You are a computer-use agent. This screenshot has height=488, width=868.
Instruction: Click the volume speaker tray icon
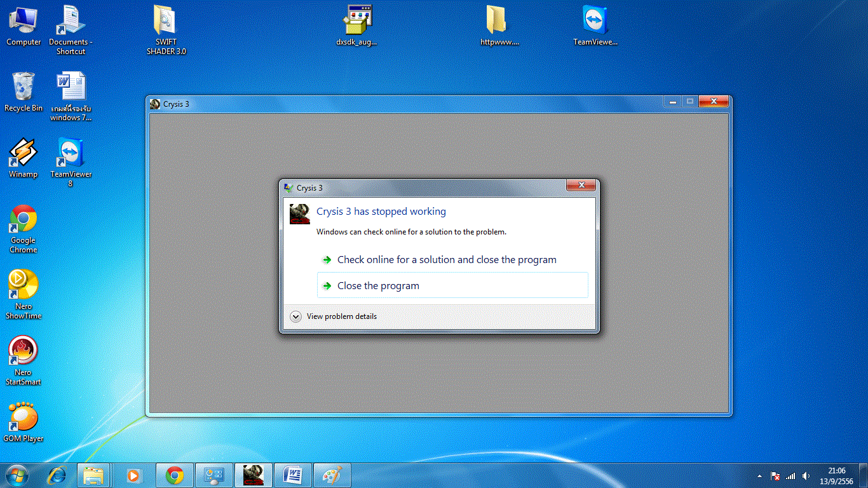coord(806,475)
